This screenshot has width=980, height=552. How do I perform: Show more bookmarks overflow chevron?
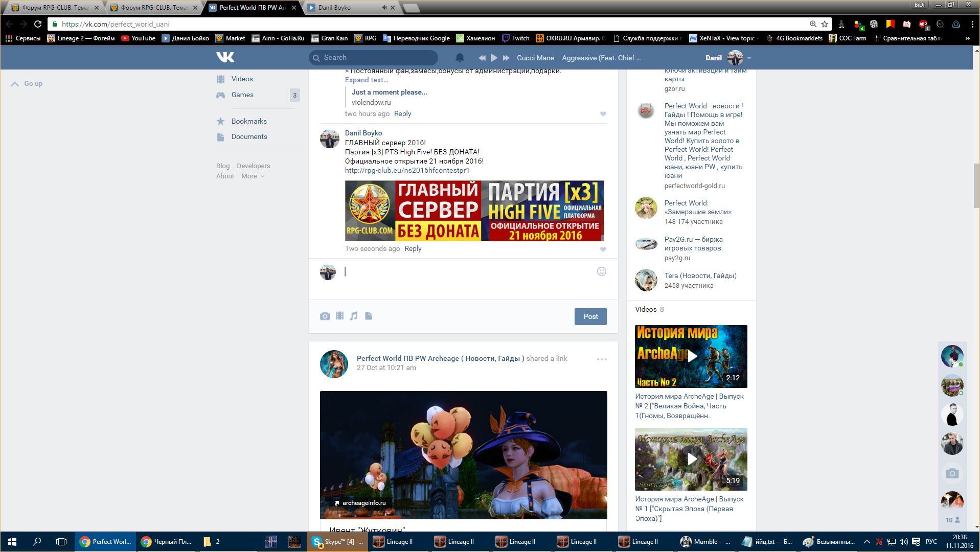967,38
